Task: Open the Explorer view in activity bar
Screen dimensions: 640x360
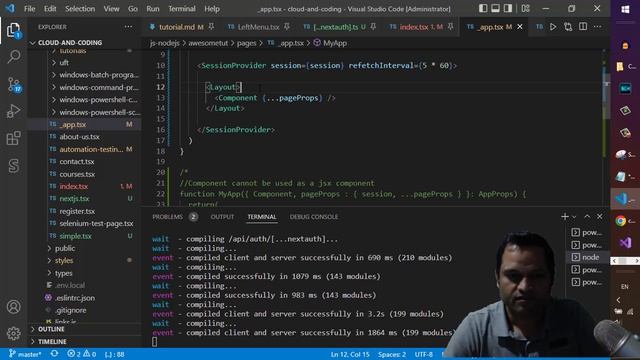Action: pyautogui.click(x=13, y=30)
